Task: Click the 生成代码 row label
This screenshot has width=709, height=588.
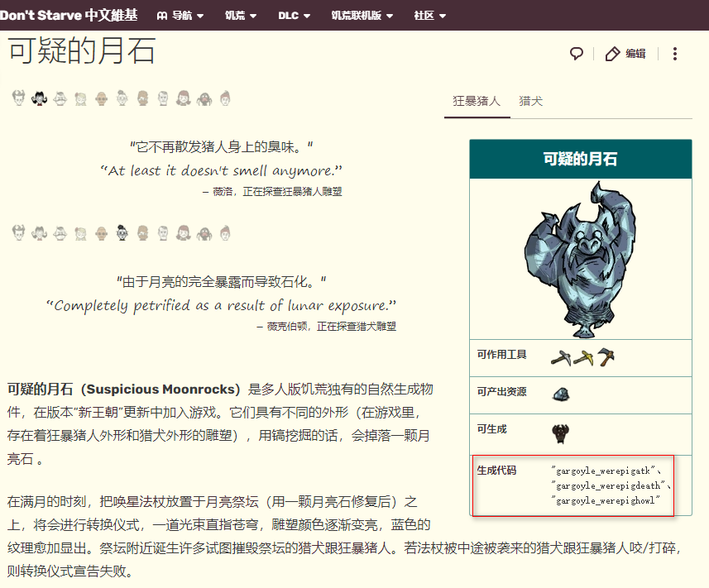Action: point(496,471)
